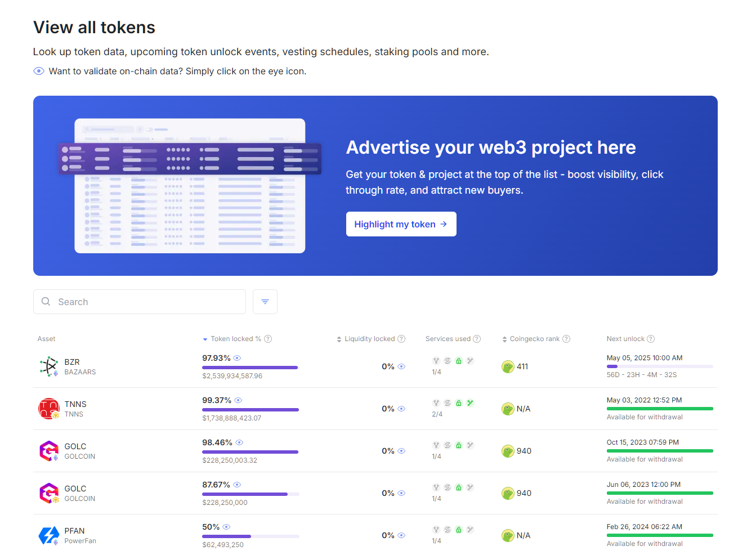
Task: Validate PFAN's 50% locked value via eye icon
Action: [226, 526]
